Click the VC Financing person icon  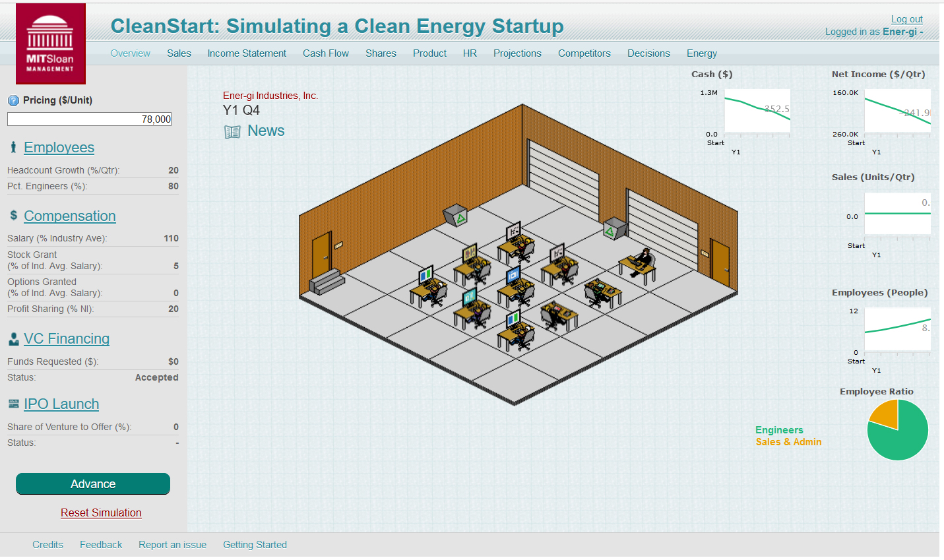point(12,338)
